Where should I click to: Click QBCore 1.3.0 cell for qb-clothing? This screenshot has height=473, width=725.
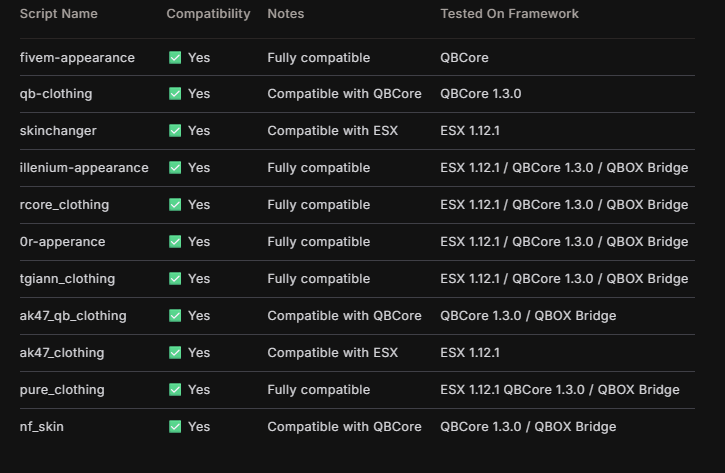(481, 94)
